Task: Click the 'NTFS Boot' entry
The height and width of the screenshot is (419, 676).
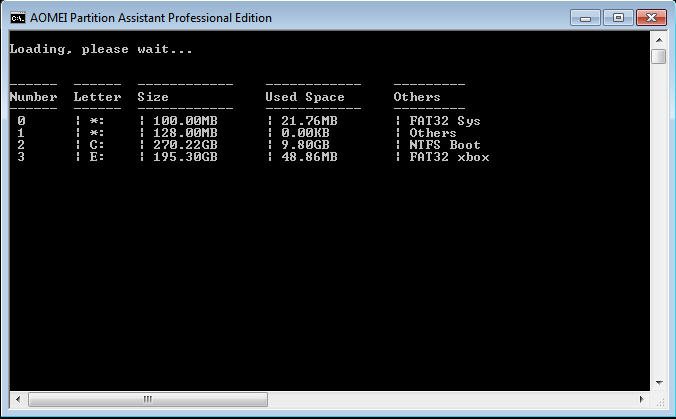Action: 445,145
